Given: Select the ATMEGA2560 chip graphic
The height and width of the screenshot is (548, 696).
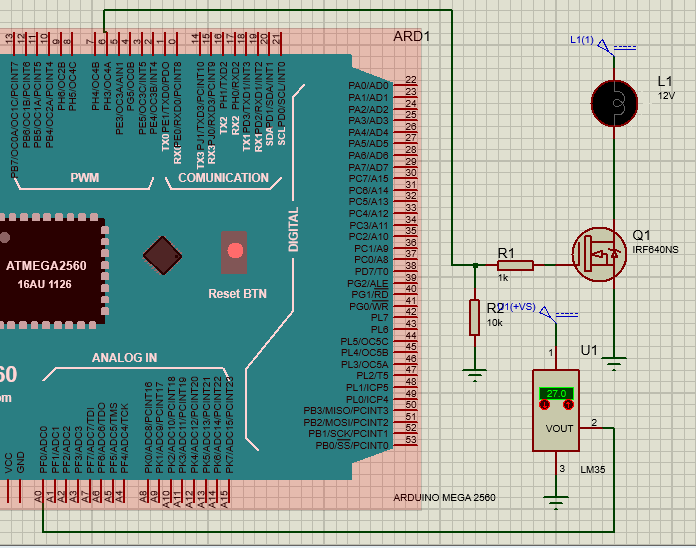Looking at the screenshot, I should pyautogui.click(x=52, y=271).
